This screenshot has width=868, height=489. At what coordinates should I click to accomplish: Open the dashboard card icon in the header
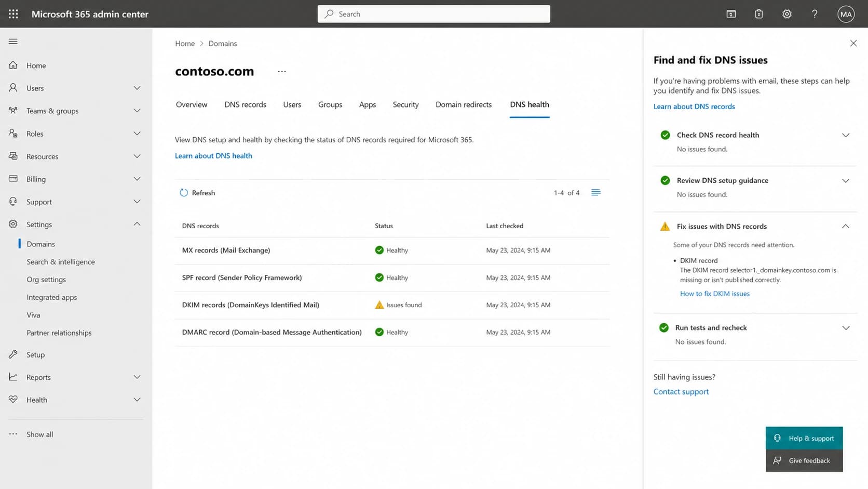tap(731, 14)
